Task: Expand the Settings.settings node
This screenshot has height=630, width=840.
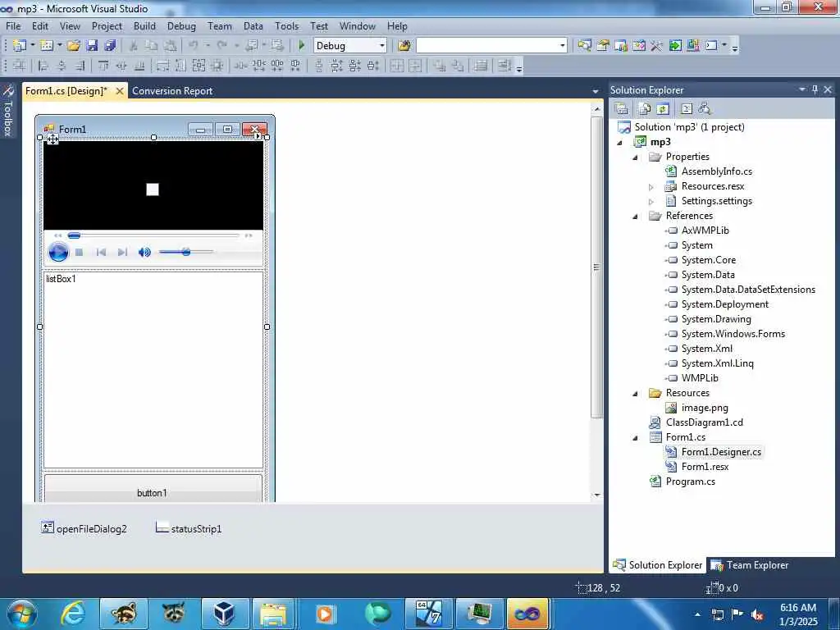Action: (x=651, y=202)
